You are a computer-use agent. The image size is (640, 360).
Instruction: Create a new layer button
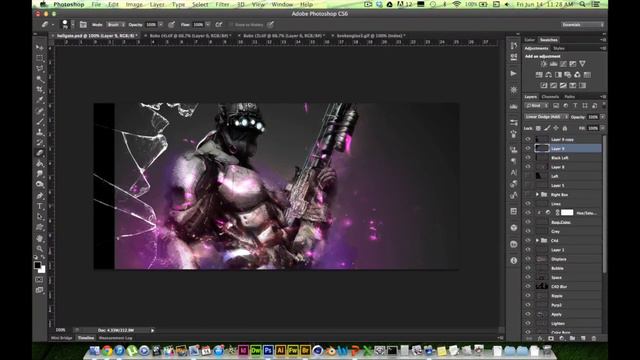click(x=583, y=338)
